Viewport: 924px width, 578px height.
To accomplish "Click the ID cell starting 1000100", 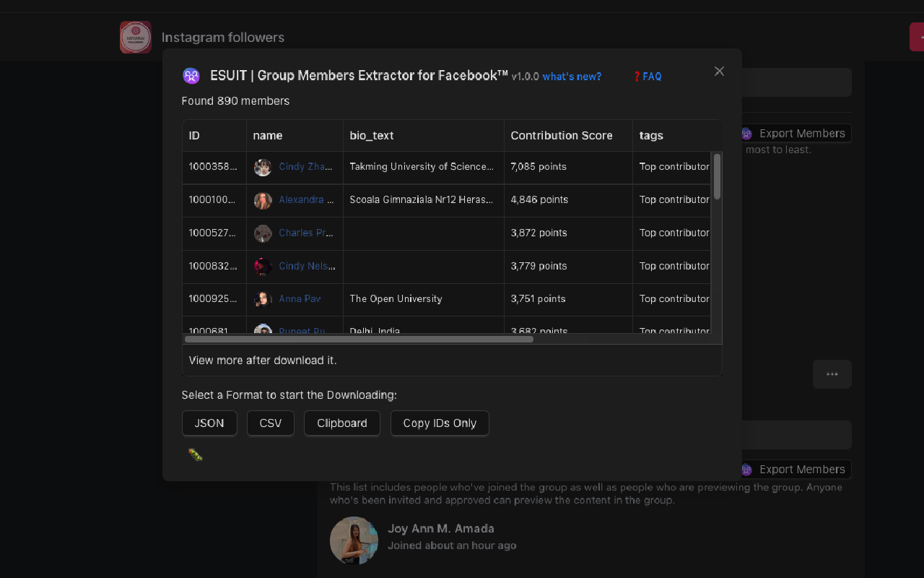I will click(214, 200).
